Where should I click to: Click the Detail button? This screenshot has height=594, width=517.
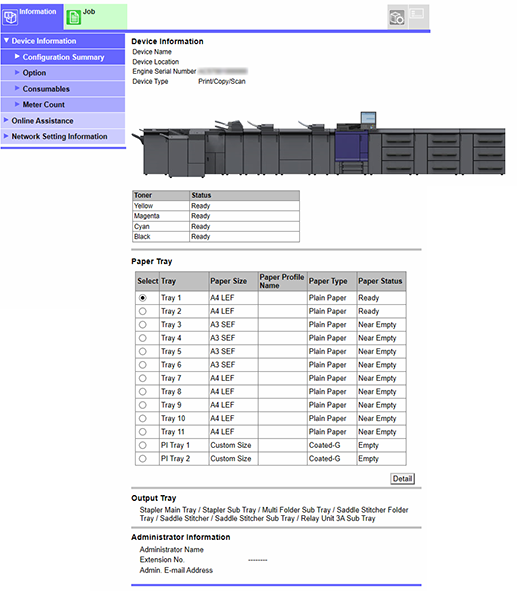pos(402,479)
